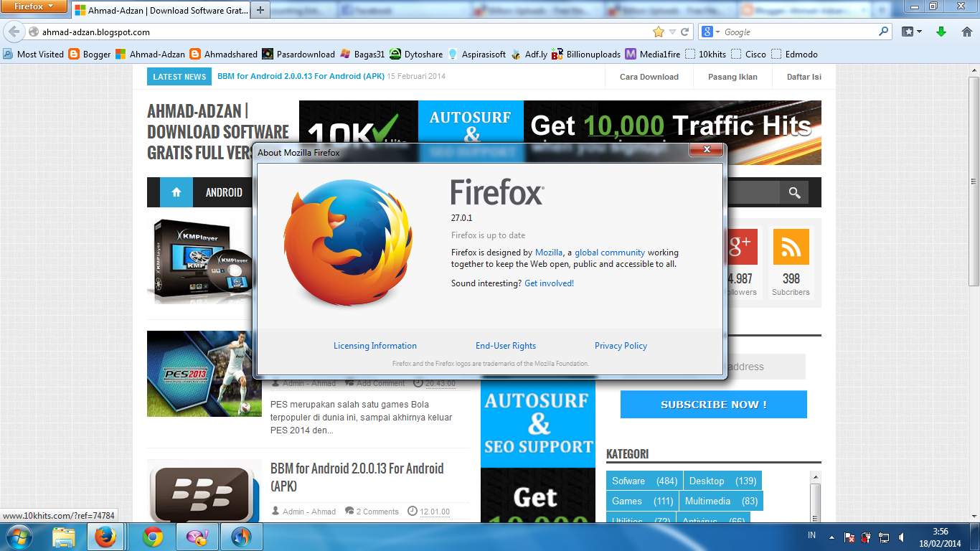This screenshot has height=551, width=980.
Task: Click the volume speaker tray icon
Action: [x=902, y=537]
